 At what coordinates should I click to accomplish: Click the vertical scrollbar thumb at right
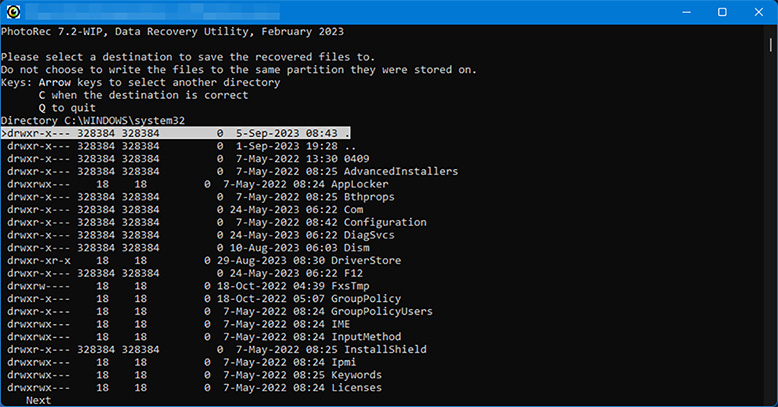(771, 45)
